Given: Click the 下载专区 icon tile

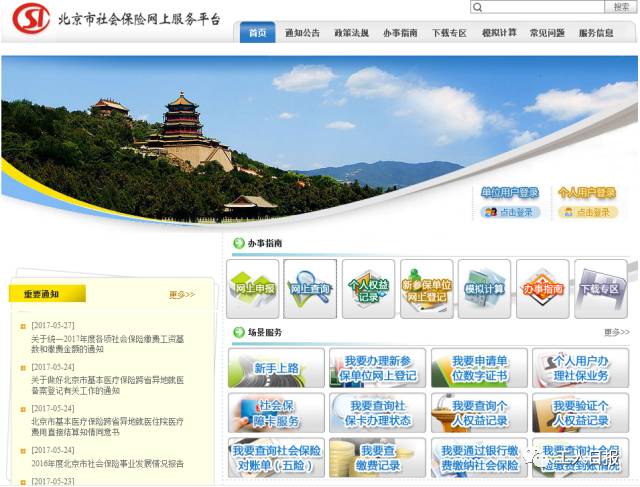Looking at the screenshot, I should pyautogui.click(x=601, y=288).
